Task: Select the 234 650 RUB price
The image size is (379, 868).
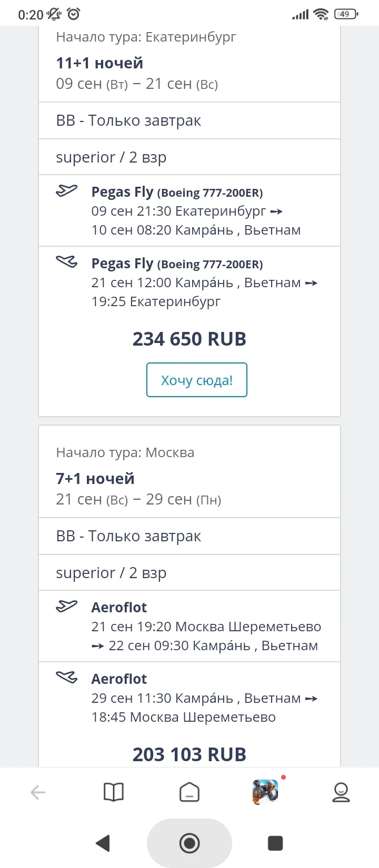Action: pyautogui.click(x=189, y=339)
